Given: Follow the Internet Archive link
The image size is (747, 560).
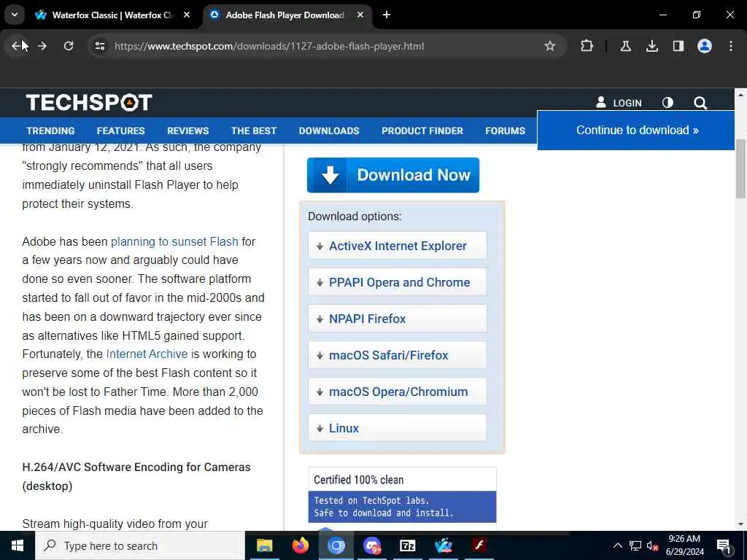Looking at the screenshot, I should pos(147,354).
